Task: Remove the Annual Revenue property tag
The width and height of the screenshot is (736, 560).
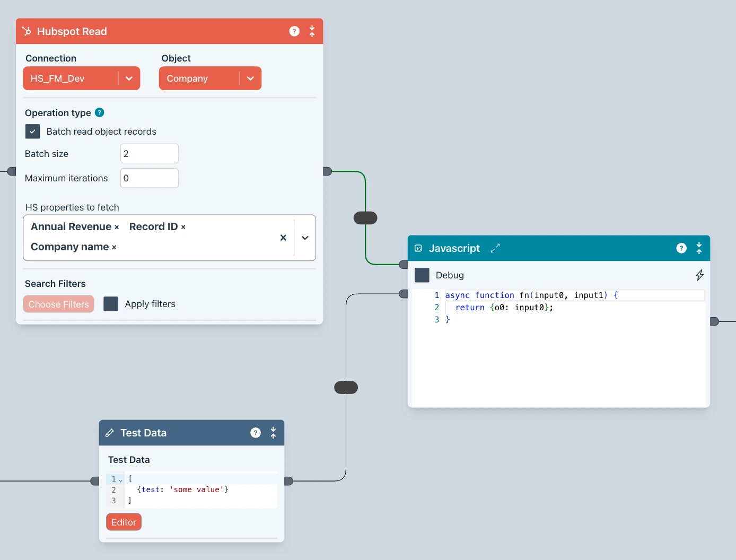Action: tap(117, 227)
